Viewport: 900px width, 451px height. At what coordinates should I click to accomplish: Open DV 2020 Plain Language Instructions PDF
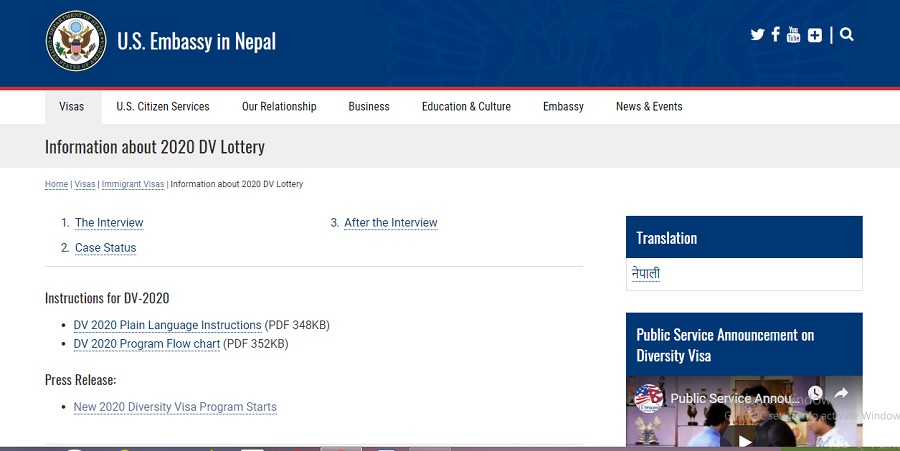click(x=168, y=325)
